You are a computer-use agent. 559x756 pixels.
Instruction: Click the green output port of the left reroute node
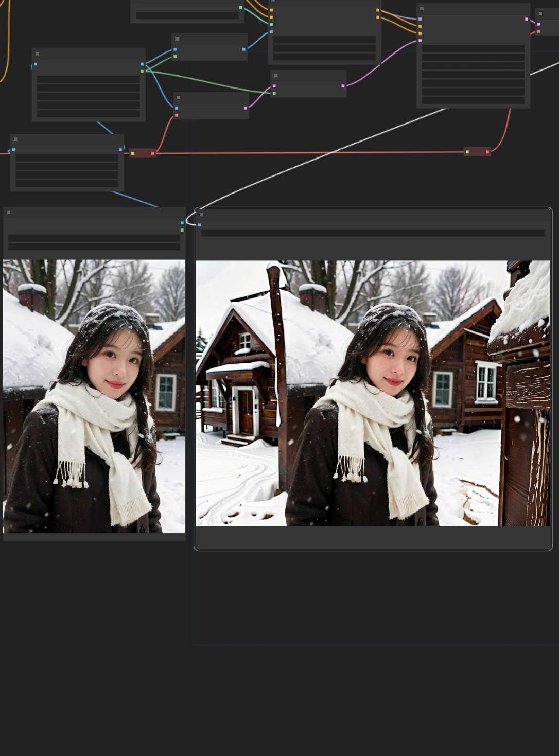[133, 153]
